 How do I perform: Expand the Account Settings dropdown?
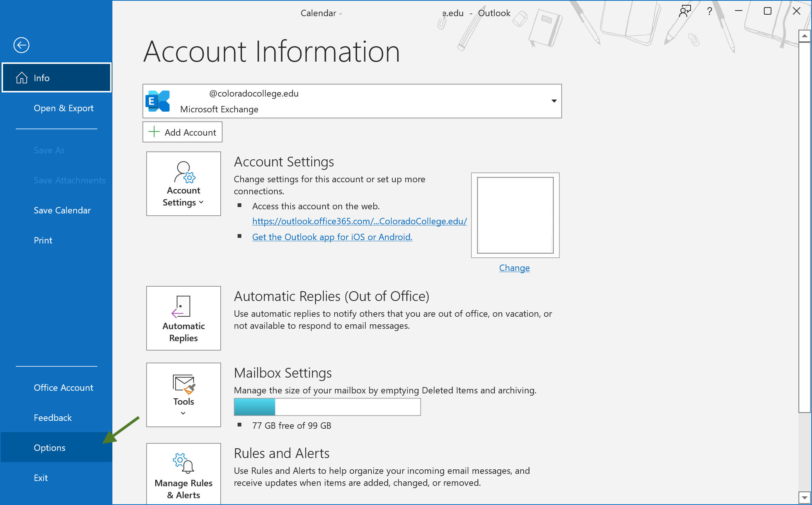point(183,184)
